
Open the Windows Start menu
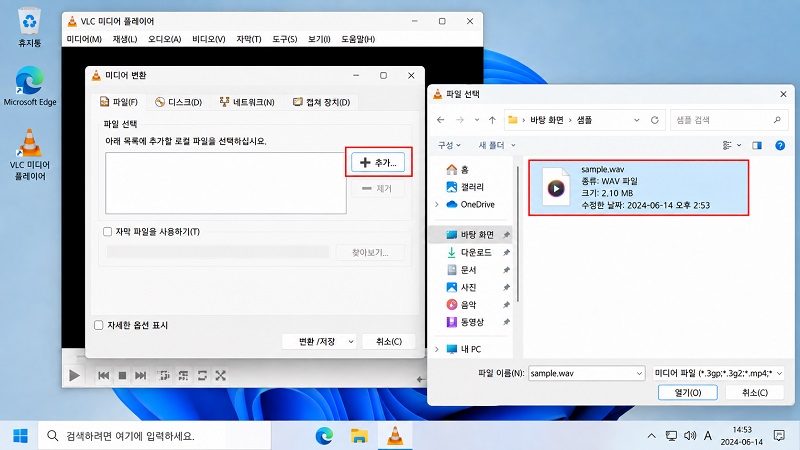pyautogui.click(x=20, y=436)
